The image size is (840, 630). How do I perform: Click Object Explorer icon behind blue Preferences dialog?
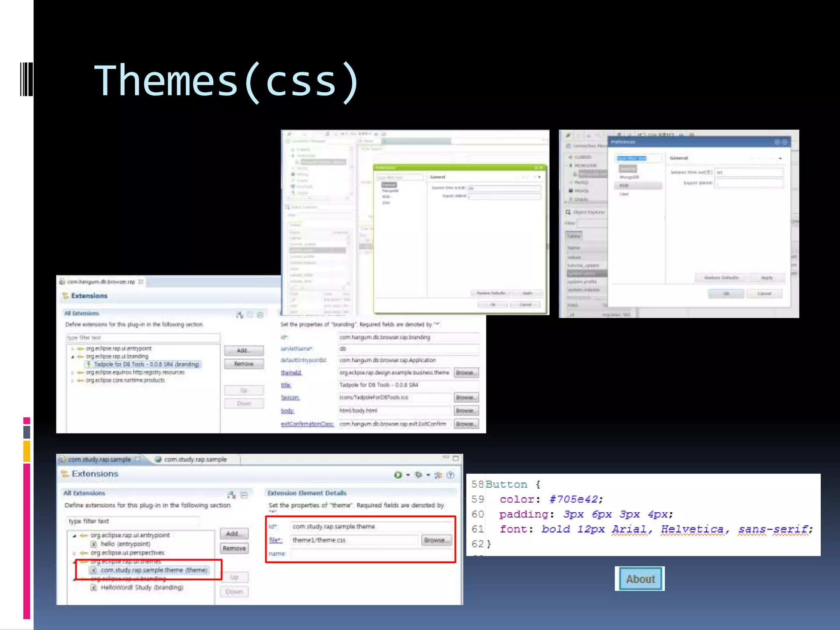pos(568,212)
